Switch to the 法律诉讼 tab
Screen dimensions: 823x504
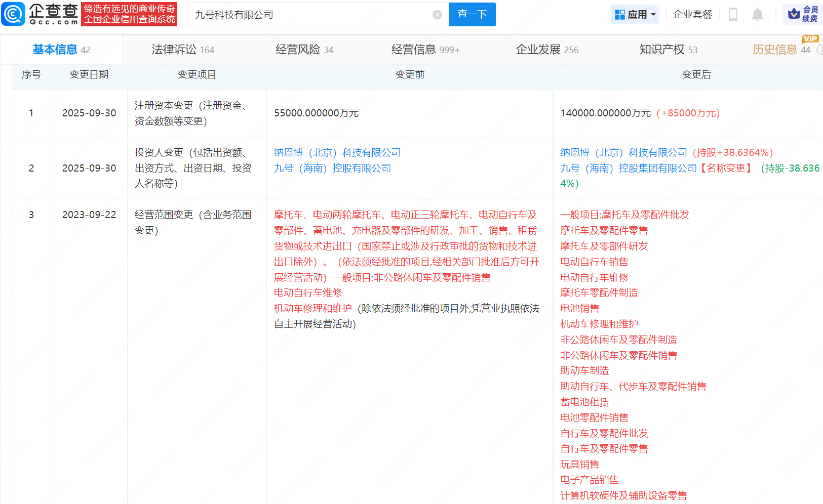point(183,50)
